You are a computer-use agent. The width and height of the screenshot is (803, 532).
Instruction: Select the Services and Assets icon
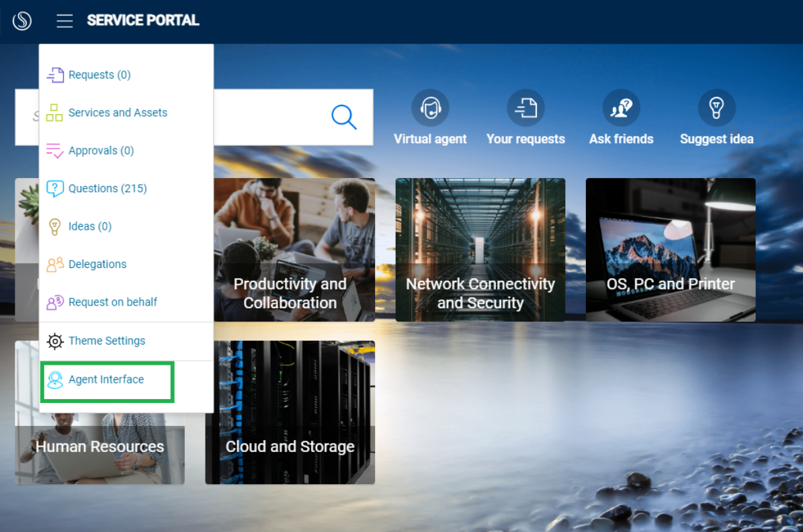point(56,112)
